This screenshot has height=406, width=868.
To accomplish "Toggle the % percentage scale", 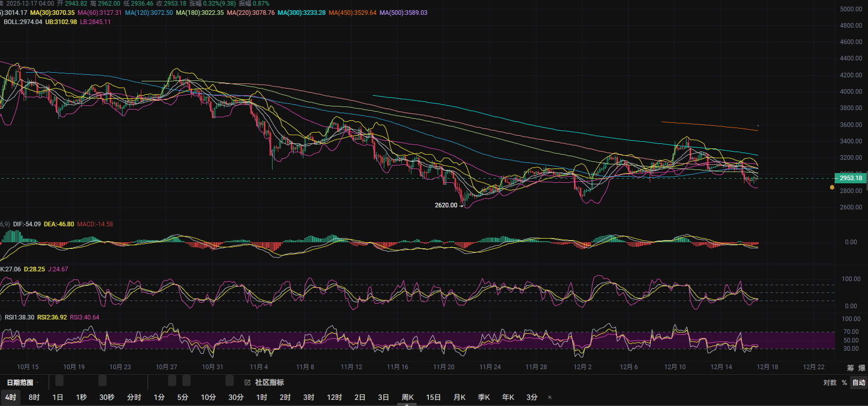I will 844,382.
